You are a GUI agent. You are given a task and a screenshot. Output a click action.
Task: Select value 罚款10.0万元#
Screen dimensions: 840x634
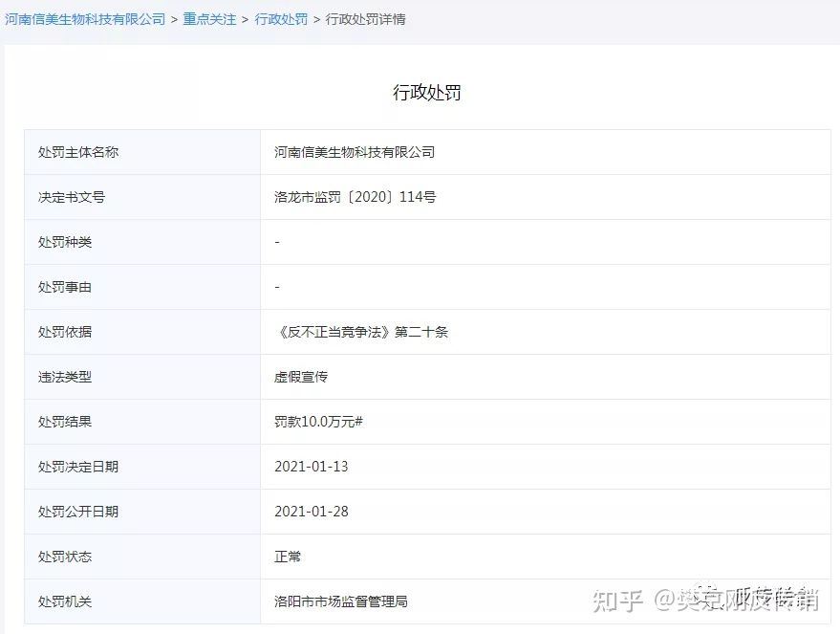tap(319, 423)
